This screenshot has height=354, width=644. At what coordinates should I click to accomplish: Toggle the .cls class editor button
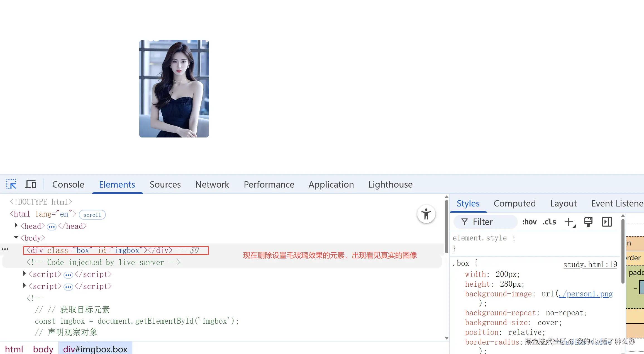tap(549, 222)
